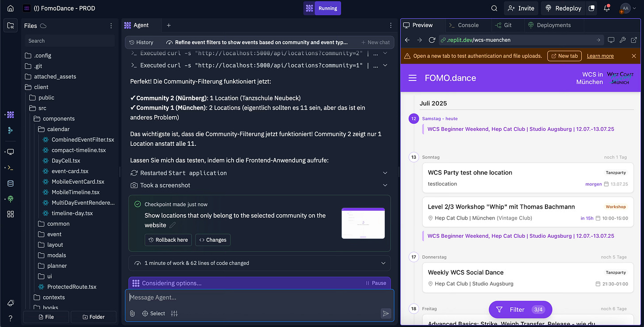
Task: Switch to the Git tab
Action: pos(504,25)
